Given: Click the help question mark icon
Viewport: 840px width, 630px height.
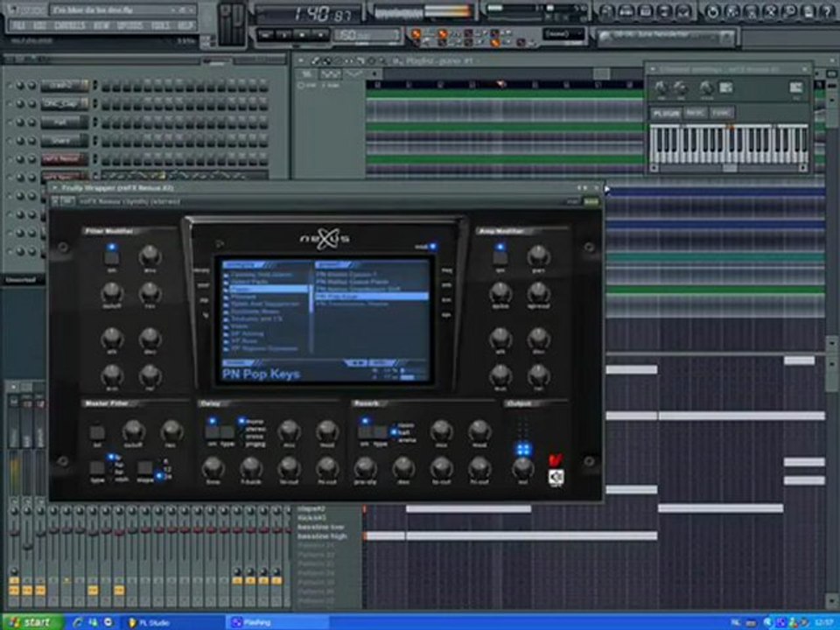Looking at the screenshot, I should pos(828,10).
